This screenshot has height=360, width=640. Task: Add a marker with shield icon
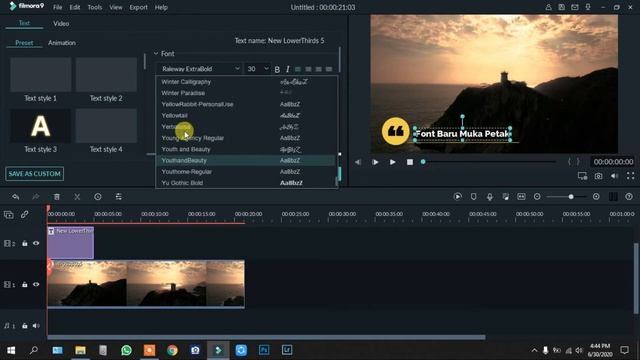coord(473,197)
